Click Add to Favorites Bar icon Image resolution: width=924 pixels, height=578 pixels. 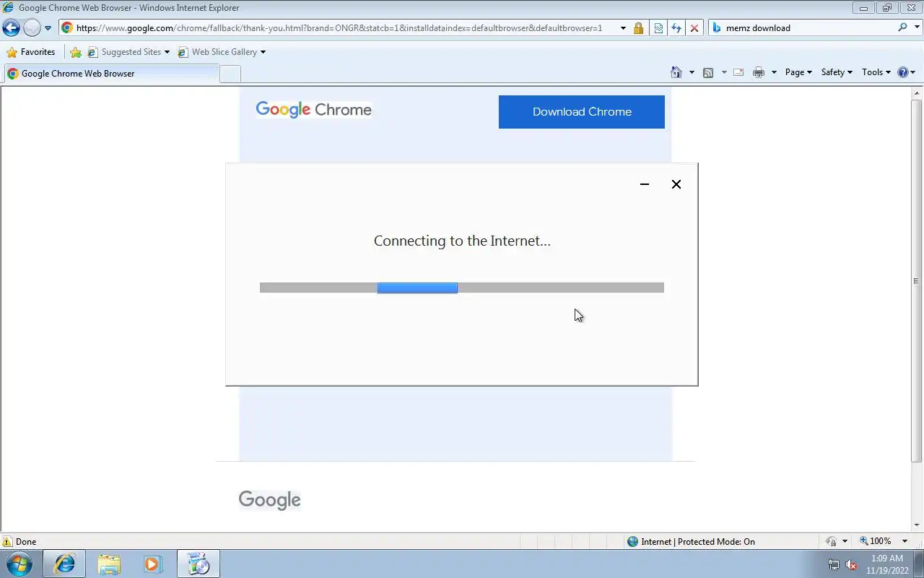76,52
